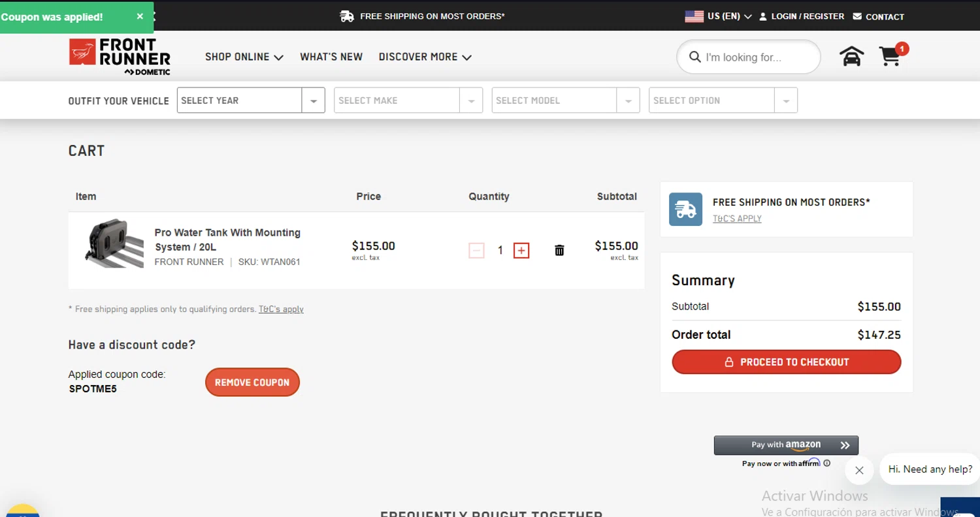Open the What's New menu item
The image size is (980, 517).
331,57
